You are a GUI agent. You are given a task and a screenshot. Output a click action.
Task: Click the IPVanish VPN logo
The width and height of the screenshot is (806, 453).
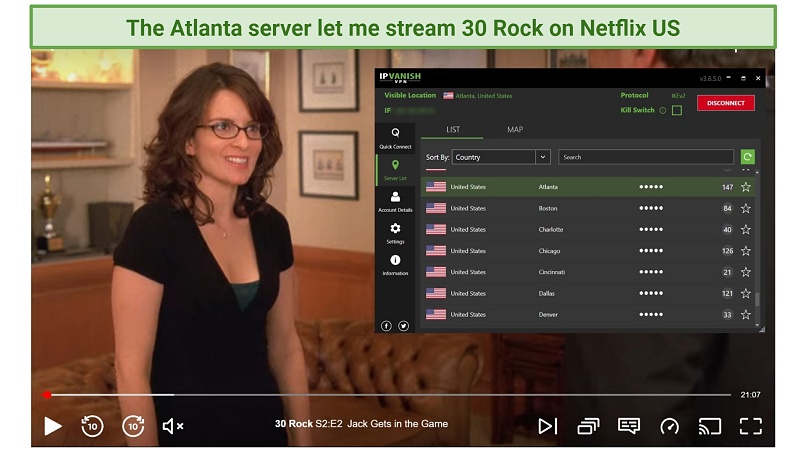click(400, 77)
